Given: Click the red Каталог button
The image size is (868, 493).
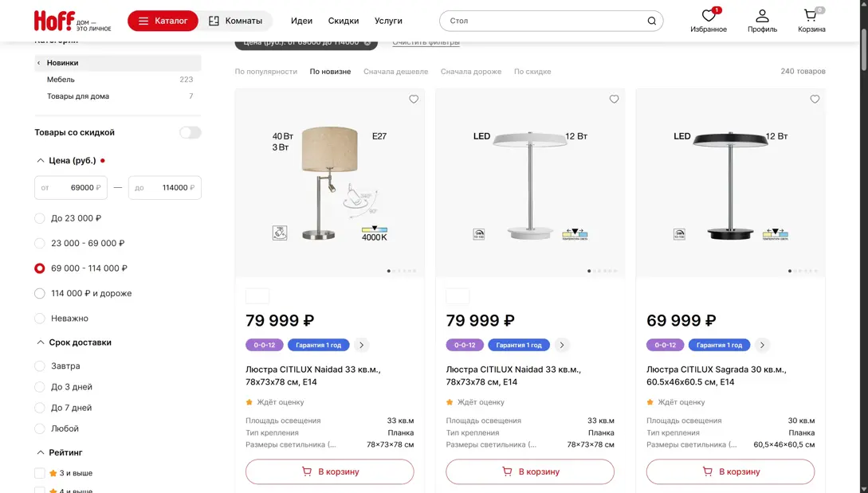Looking at the screenshot, I should [x=163, y=21].
